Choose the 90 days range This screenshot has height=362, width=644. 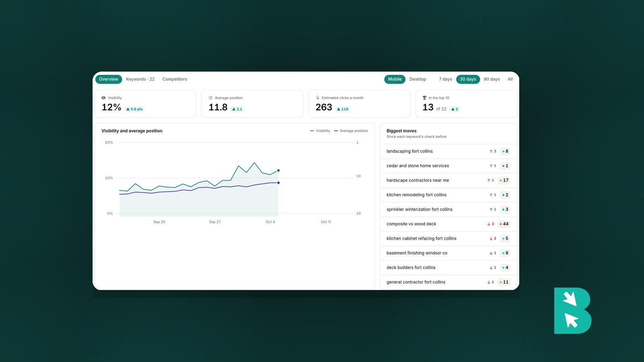(x=492, y=79)
